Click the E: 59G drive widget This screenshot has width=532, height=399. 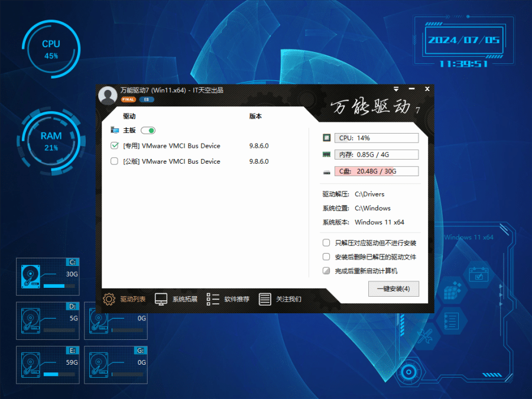coord(48,365)
